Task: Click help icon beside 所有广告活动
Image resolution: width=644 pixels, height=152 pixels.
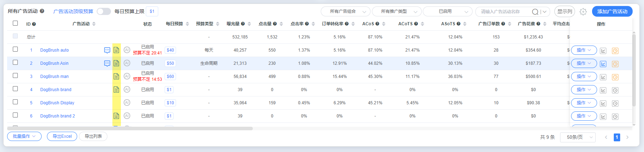Action: point(42,11)
